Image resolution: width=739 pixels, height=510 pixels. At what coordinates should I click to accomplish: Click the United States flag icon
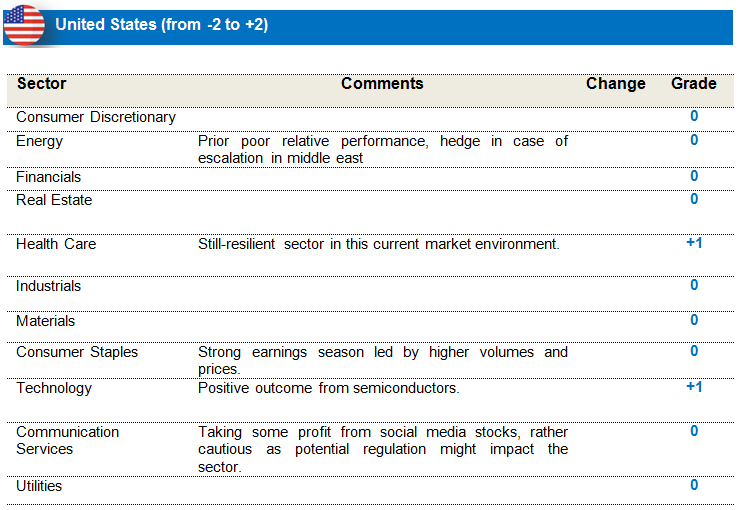coord(24,25)
